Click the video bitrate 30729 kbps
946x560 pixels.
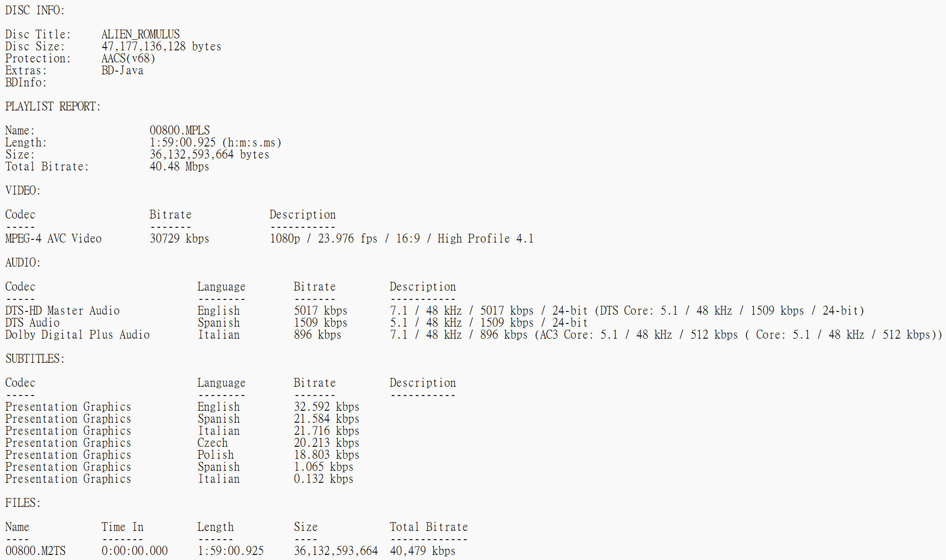click(x=179, y=239)
